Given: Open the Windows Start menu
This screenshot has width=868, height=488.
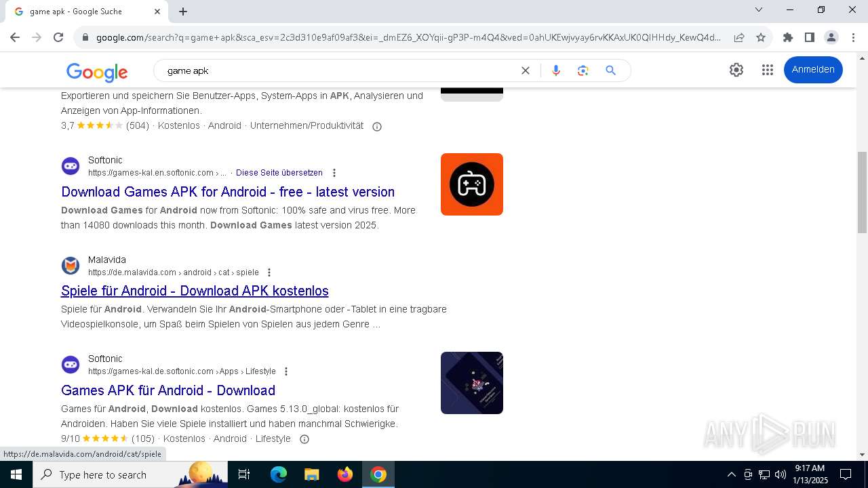Looking at the screenshot, I should [x=16, y=474].
